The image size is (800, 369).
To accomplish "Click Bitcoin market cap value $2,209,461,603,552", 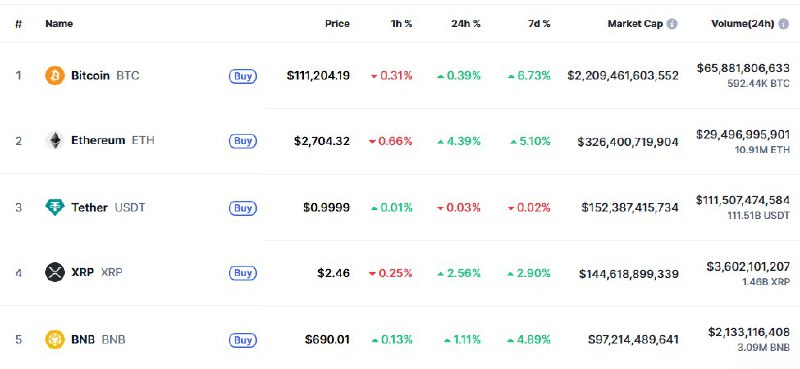I will click(623, 76).
